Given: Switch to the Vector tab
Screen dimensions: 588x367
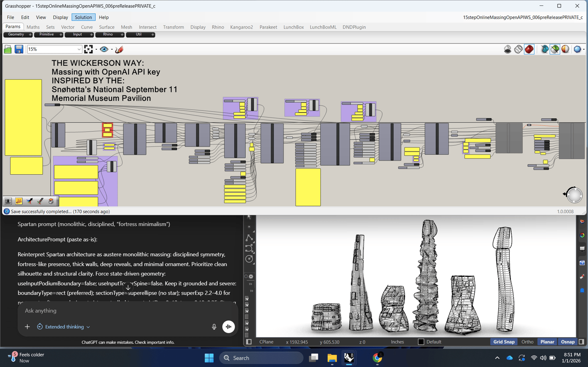Looking at the screenshot, I should tap(67, 27).
